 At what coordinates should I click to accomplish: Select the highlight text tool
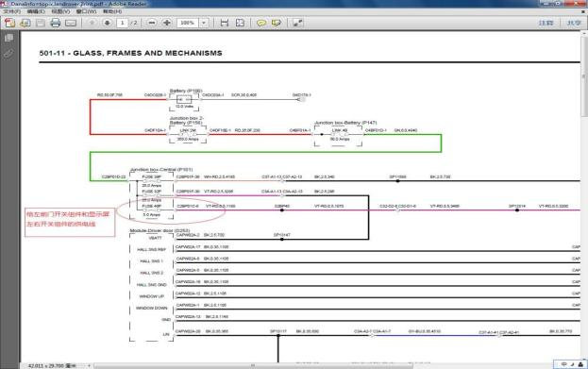[277, 23]
